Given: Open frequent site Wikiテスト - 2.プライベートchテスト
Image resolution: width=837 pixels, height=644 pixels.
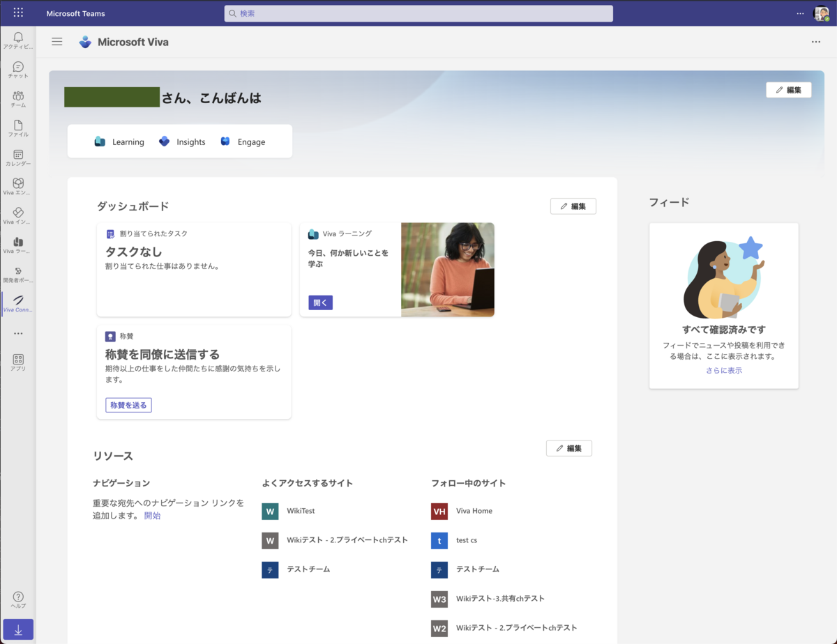Looking at the screenshot, I should tap(347, 540).
